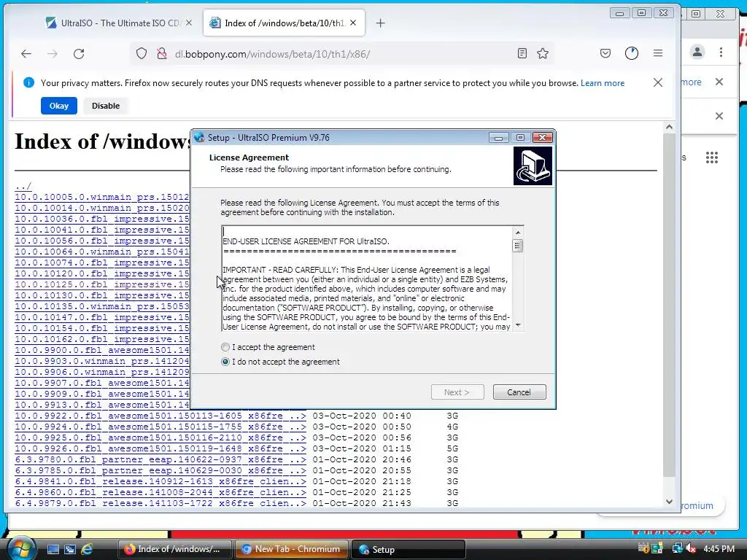Click Show Desktop icon in quick launch
Image resolution: width=747 pixels, height=560 pixels.
(53, 549)
